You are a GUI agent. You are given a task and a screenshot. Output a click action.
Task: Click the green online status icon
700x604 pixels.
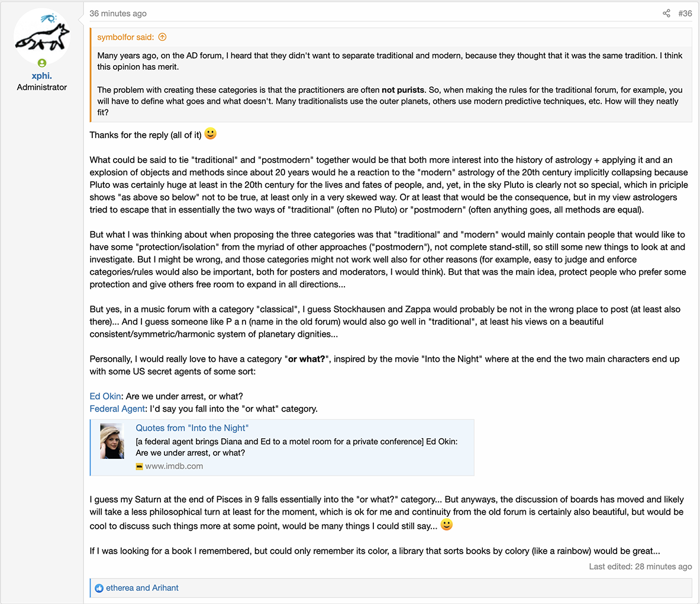42,63
